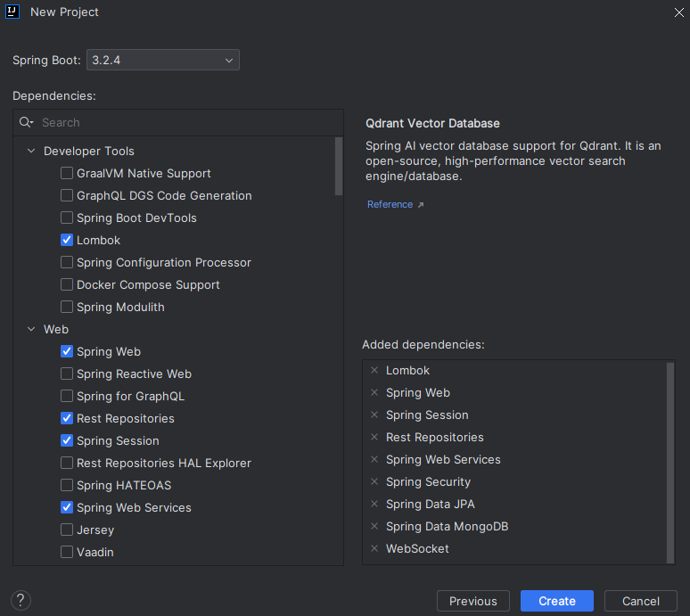This screenshot has height=616, width=690.
Task: Check Spring Reactive Web dependency
Action: coord(67,374)
